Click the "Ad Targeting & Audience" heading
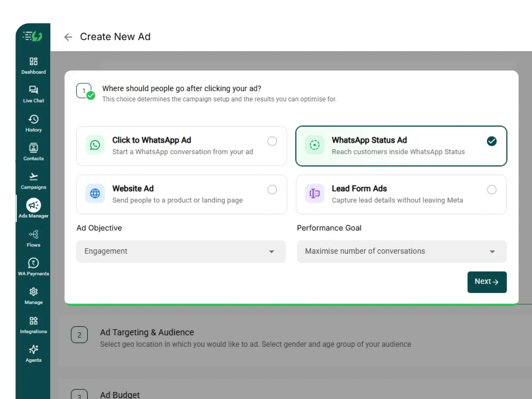This screenshot has width=532, height=399. (147, 332)
